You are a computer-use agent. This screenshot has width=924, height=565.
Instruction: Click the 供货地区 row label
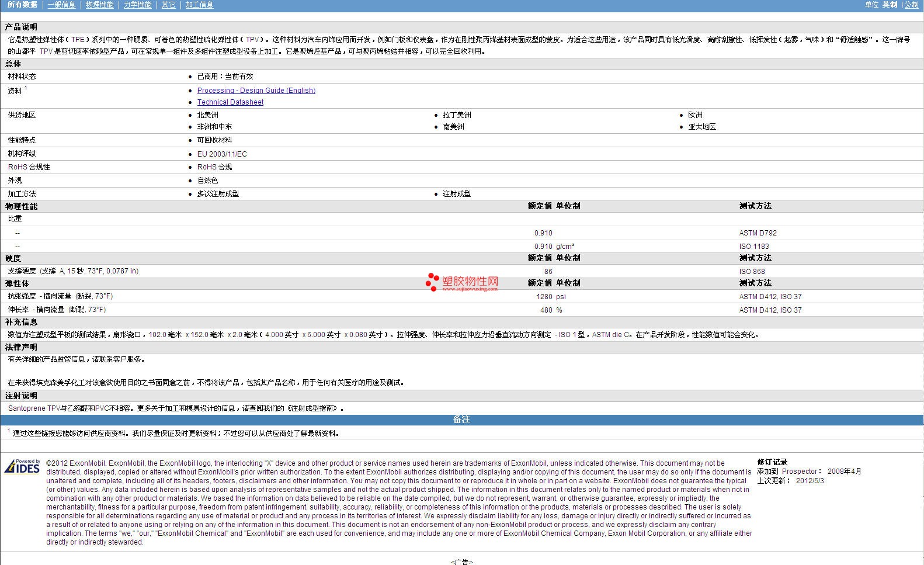click(22, 115)
